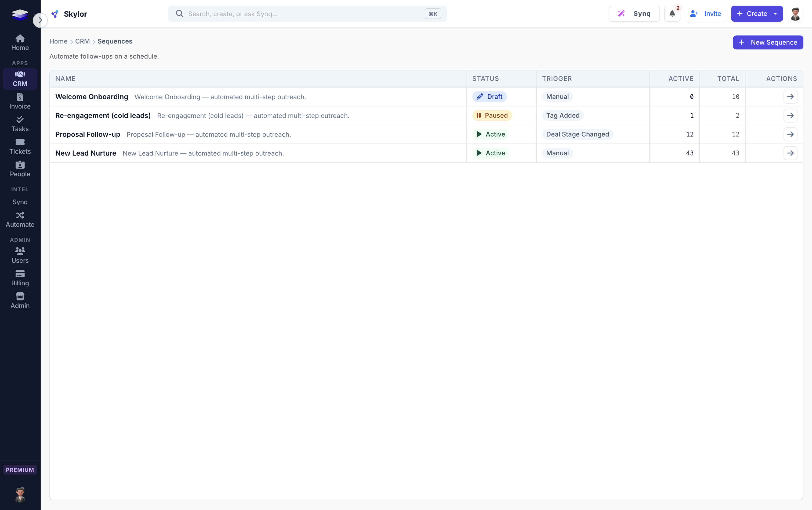
Task: Click the stacked layers logo
Action: pos(20,15)
